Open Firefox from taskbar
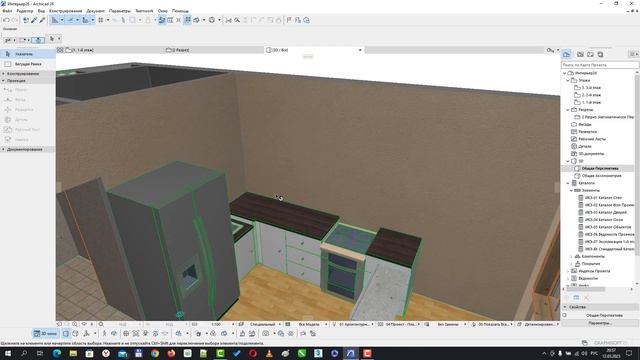Screen dimensions: 640x360 [x=171, y=353]
